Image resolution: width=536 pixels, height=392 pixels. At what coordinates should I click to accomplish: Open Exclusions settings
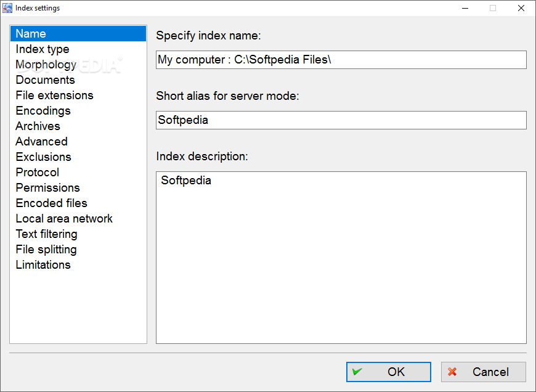(x=78, y=157)
